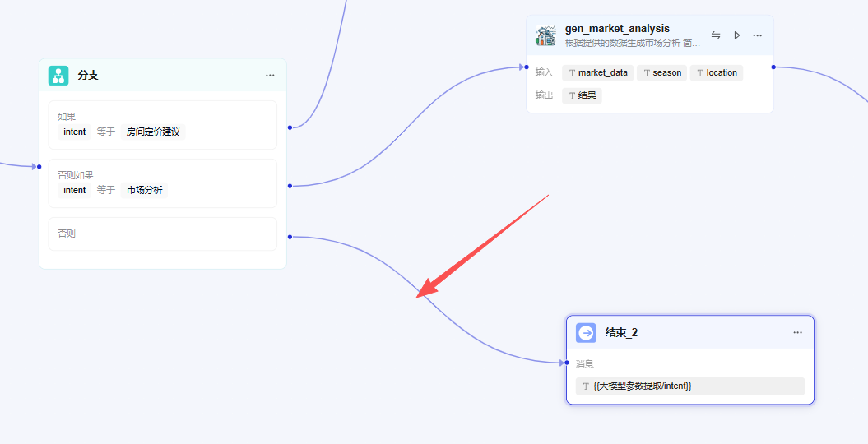
Task: Click the 否则 branch block
Action: 163,234
